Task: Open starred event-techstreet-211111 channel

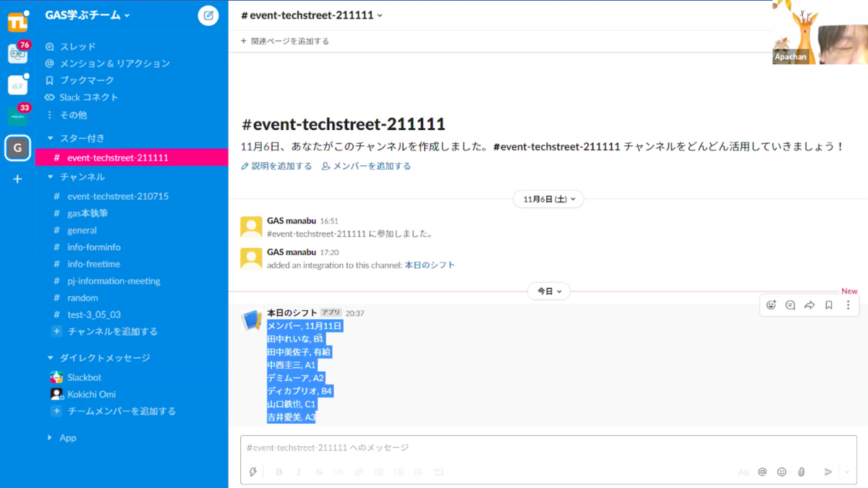Action: [x=132, y=158]
